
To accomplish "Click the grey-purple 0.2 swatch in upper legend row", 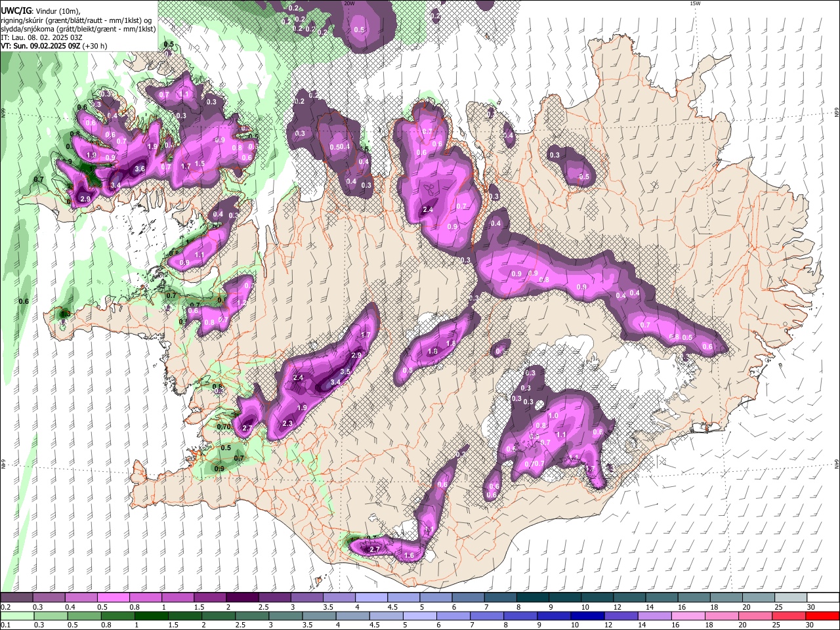I will pos(16,598).
